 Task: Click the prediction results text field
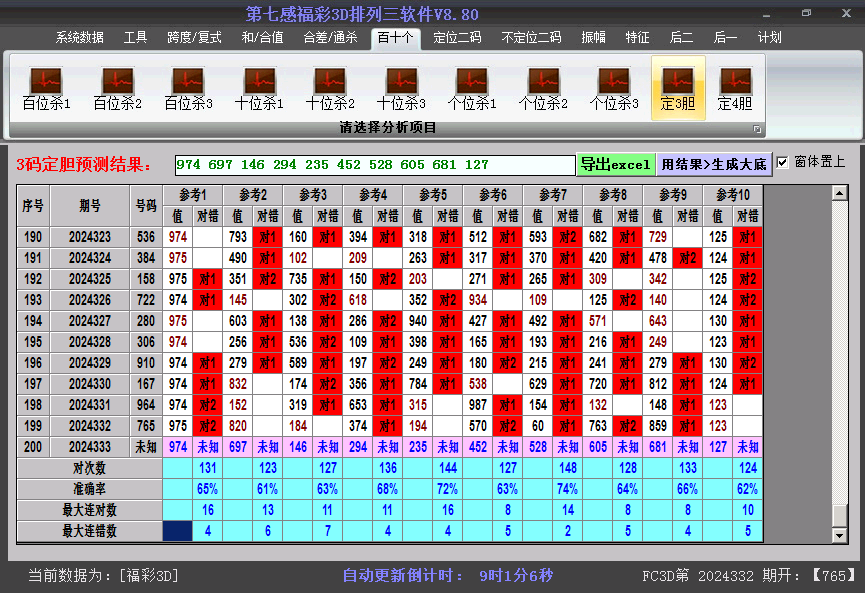click(x=374, y=165)
